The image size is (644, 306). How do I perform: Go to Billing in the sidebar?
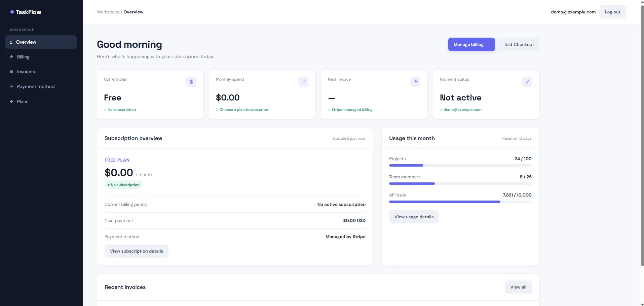(x=41, y=57)
